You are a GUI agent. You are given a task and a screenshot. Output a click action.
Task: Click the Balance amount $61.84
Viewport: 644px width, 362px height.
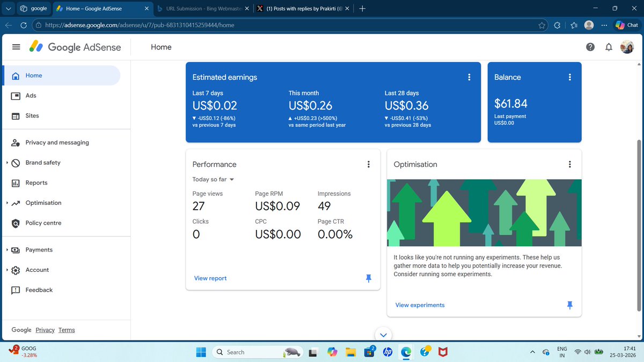coord(511,104)
